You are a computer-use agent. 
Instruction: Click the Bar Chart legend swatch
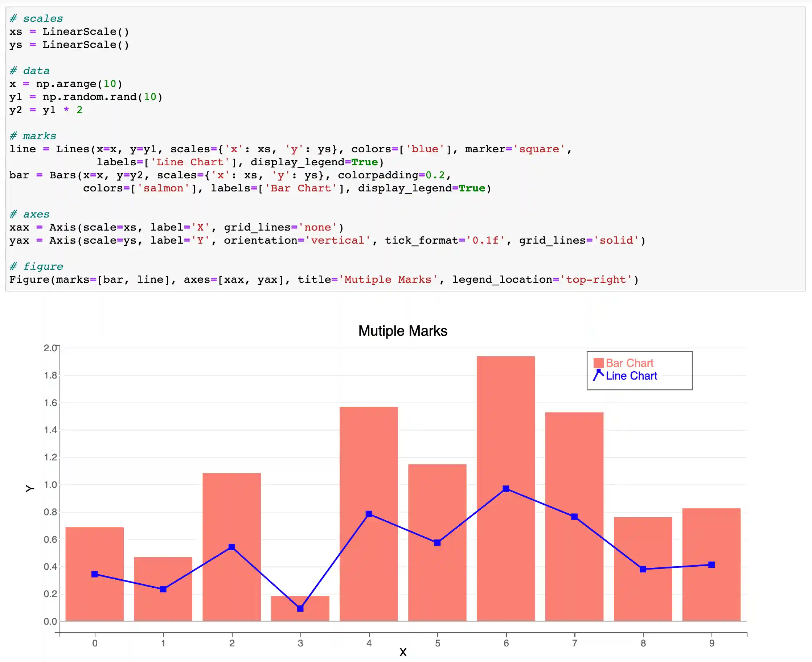pos(598,363)
